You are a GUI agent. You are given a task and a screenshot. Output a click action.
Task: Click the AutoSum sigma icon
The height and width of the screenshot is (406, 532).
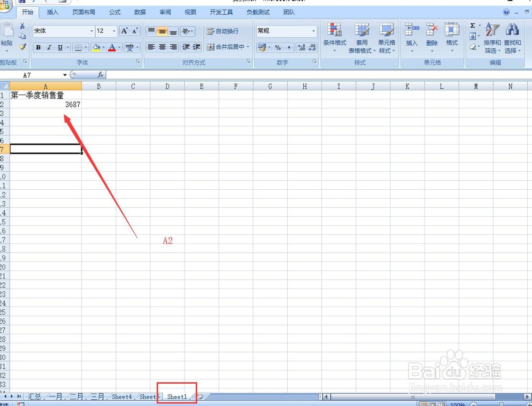click(x=472, y=26)
